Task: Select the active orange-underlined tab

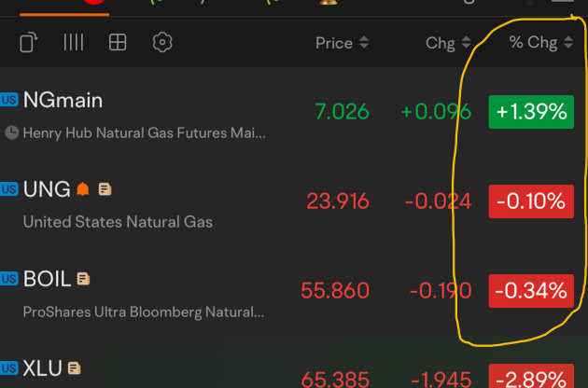Action: coord(64,7)
